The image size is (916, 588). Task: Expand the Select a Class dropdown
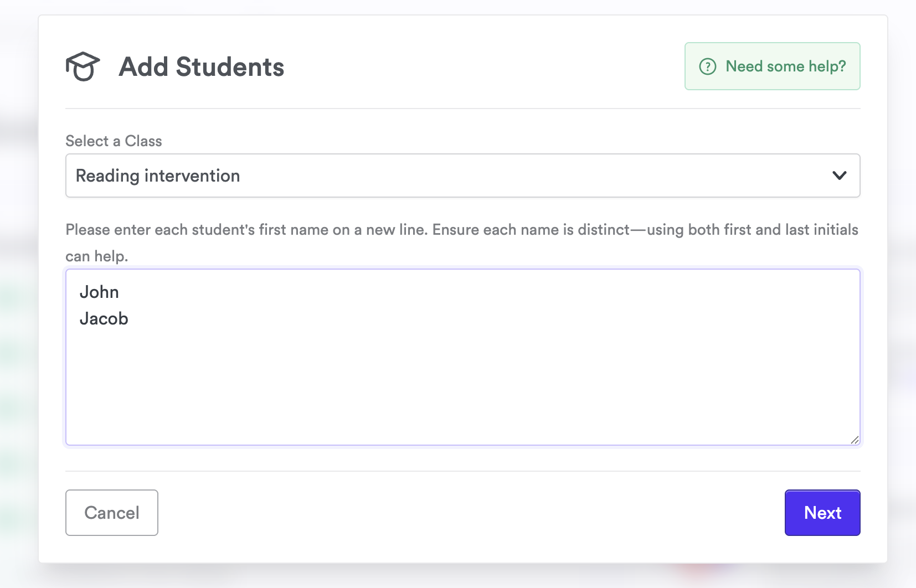462,176
